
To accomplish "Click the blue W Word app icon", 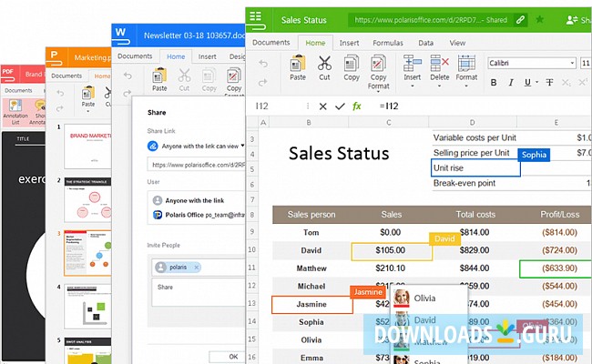I will [x=123, y=35].
